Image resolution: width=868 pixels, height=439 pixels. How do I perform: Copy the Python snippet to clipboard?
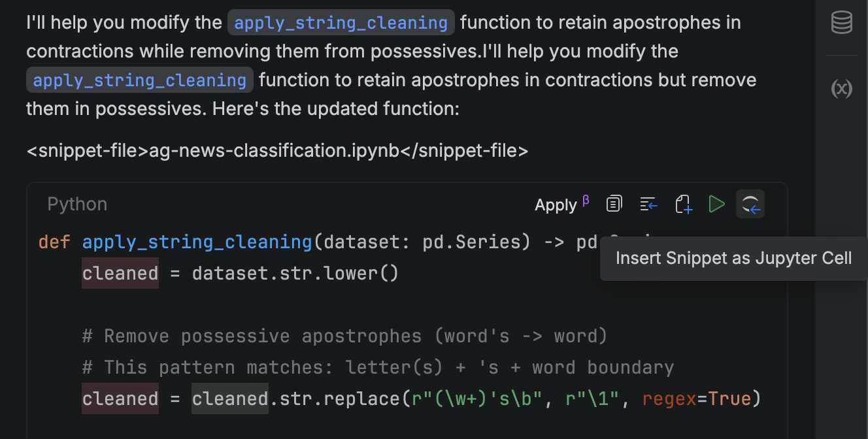(x=614, y=204)
